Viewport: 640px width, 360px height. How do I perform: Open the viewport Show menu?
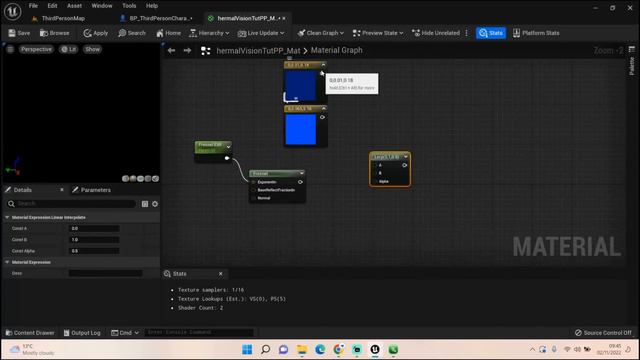pos(93,49)
